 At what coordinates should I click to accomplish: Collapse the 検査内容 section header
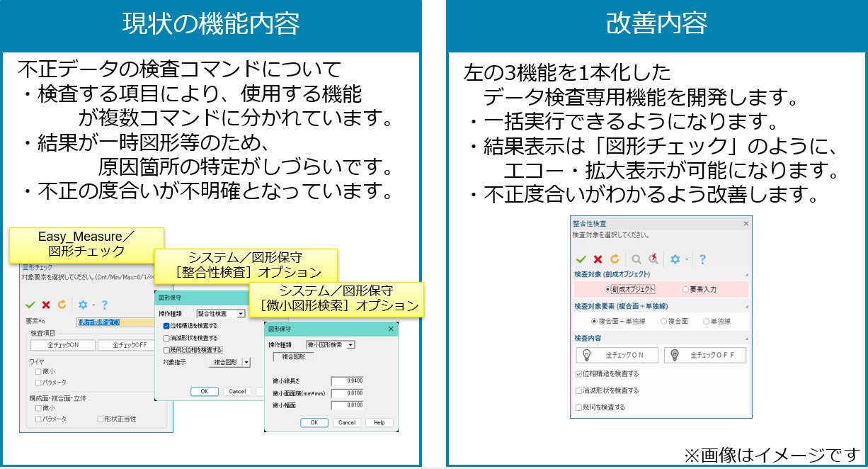pos(746,338)
